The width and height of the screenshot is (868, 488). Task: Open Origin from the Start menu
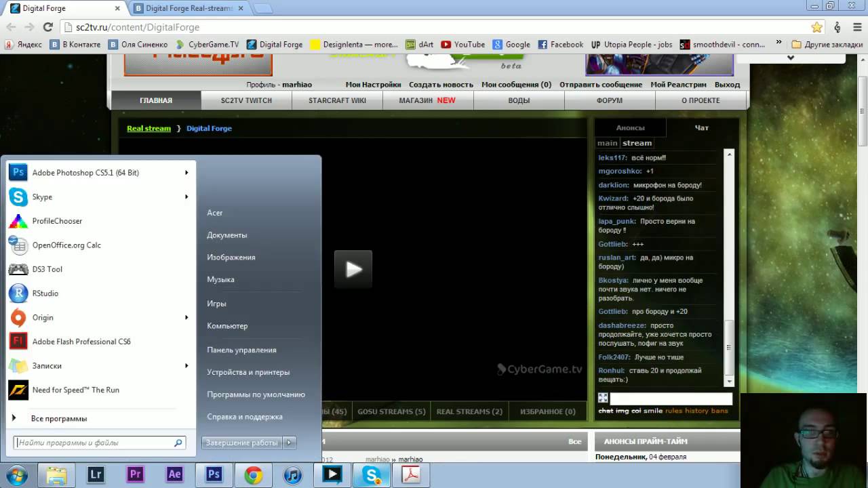[100, 317]
